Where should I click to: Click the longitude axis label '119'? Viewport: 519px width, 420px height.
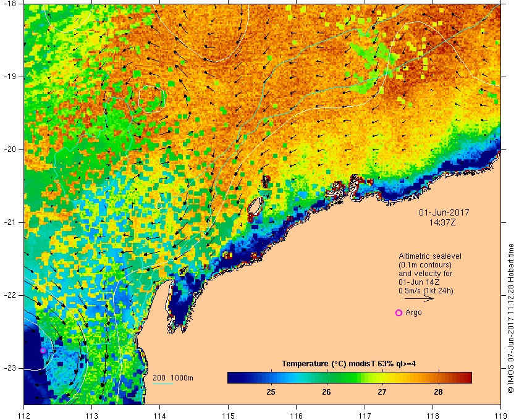(x=500, y=416)
